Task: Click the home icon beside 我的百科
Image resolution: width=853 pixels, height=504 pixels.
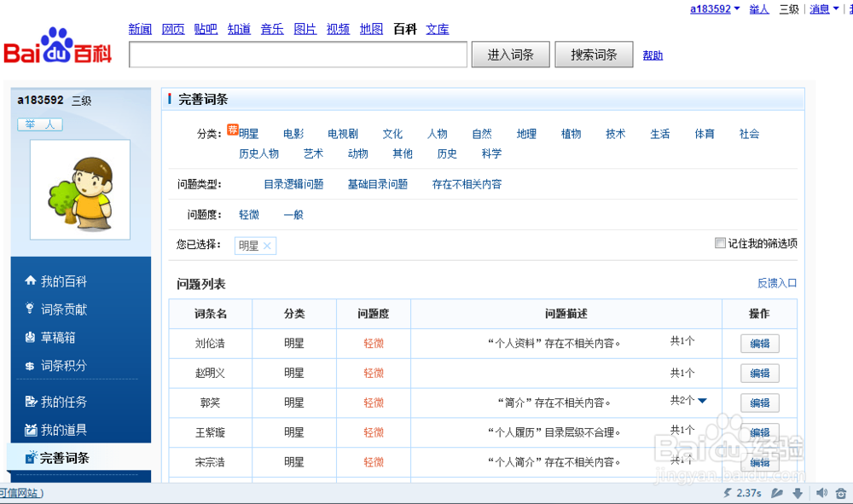Action: coord(31,281)
